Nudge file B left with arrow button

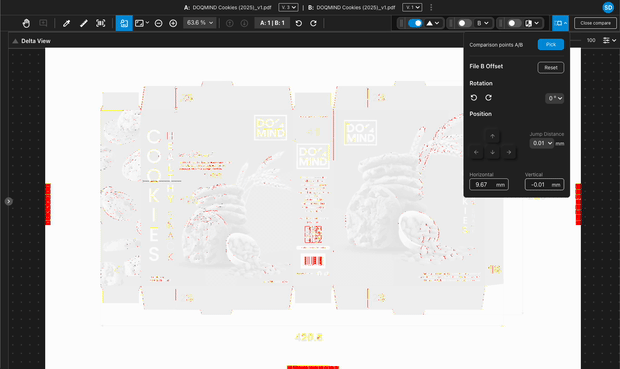[476, 152]
